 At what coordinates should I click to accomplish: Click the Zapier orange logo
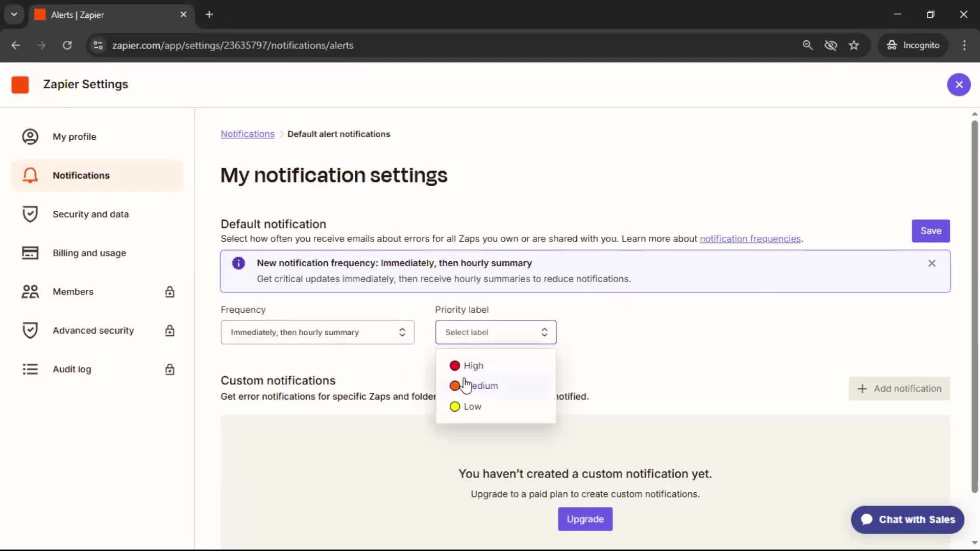click(20, 85)
